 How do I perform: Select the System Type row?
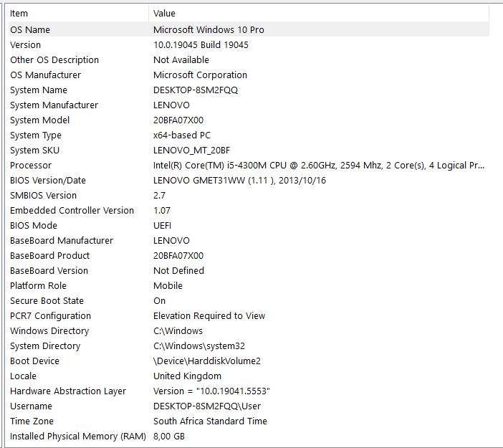(x=36, y=135)
